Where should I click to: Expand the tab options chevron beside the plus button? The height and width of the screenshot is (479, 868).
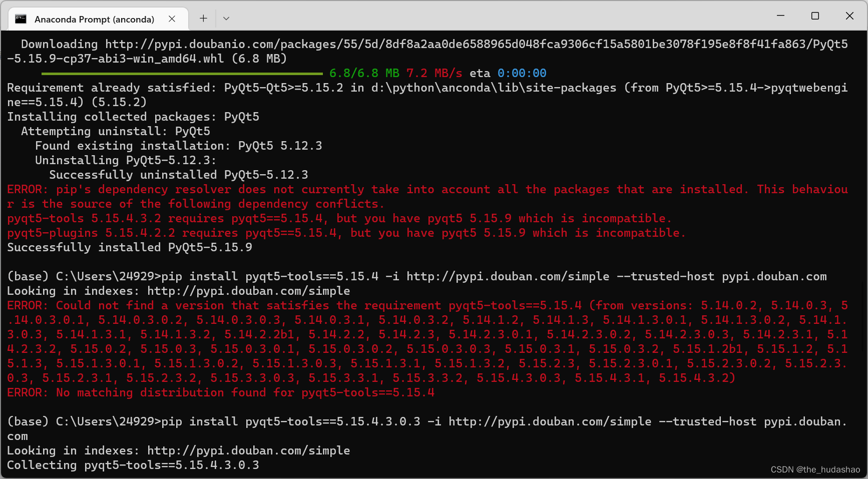pyautogui.click(x=226, y=18)
